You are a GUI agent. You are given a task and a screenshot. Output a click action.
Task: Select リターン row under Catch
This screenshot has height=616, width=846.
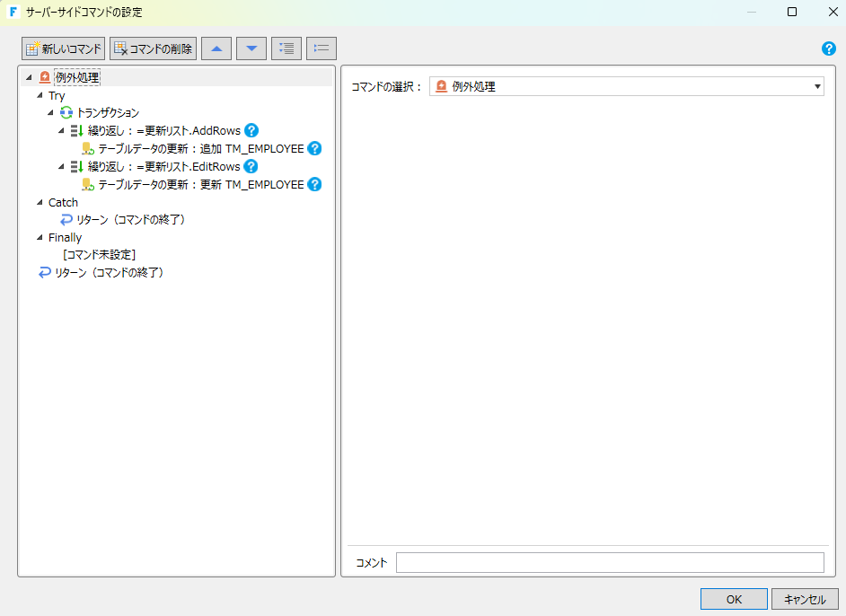131,219
